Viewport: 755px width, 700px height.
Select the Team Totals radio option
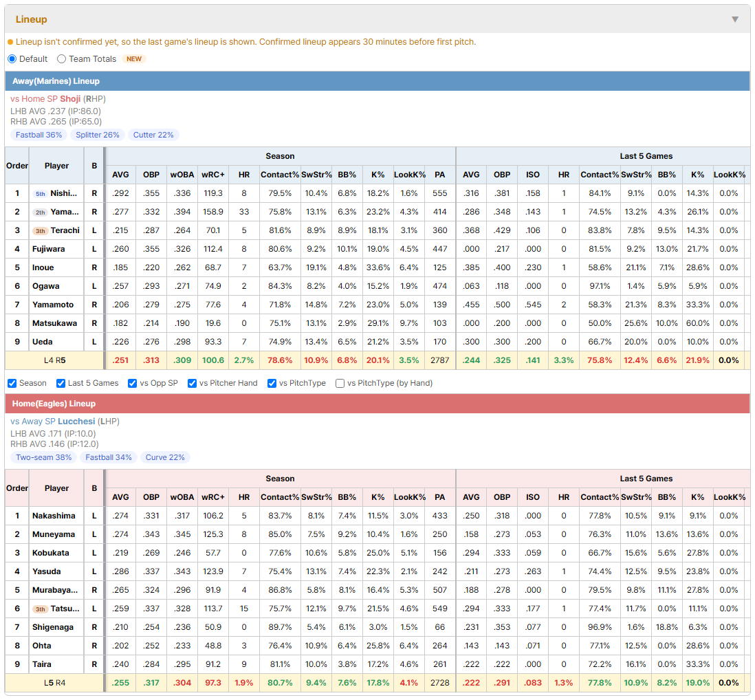(62, 58)
